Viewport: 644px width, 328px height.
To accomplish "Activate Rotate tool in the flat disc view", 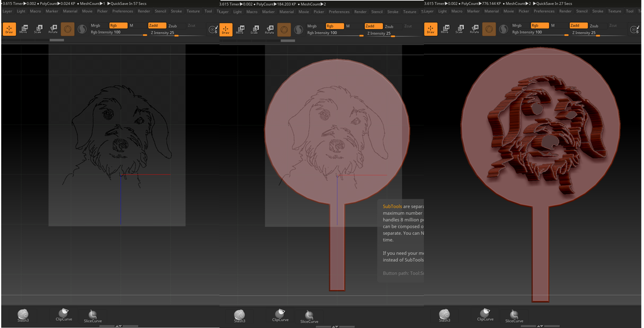I will pyautogui.click(x=269, y=29).
